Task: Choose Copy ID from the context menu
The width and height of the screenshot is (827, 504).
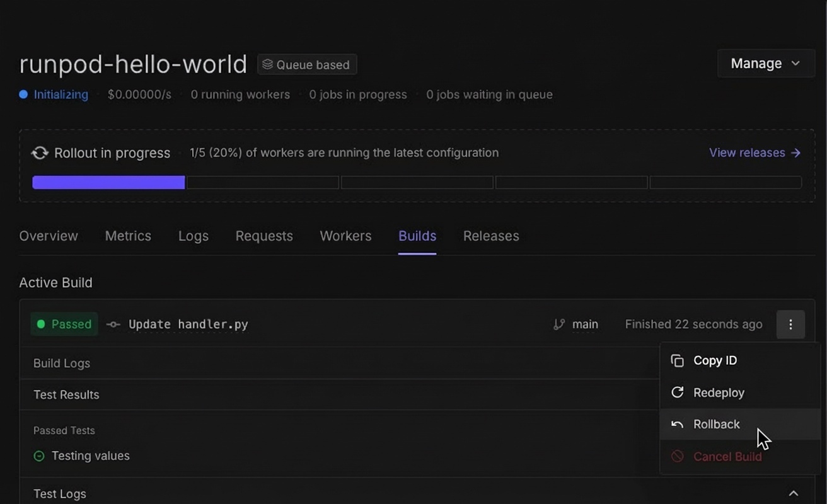Action: (740, 360)
